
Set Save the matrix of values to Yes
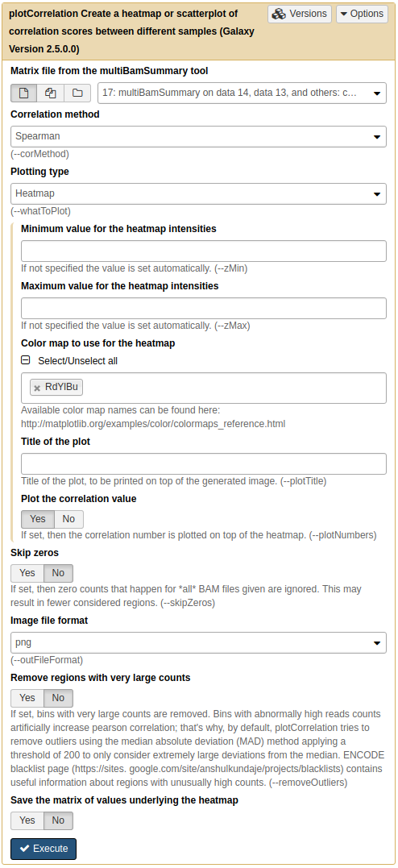click(x=27, y=820)
